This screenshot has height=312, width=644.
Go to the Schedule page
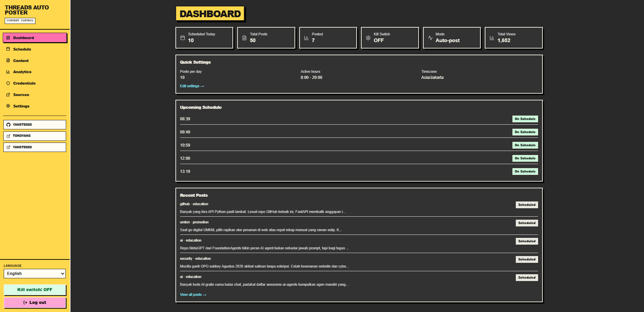click(x=35, y=49)
